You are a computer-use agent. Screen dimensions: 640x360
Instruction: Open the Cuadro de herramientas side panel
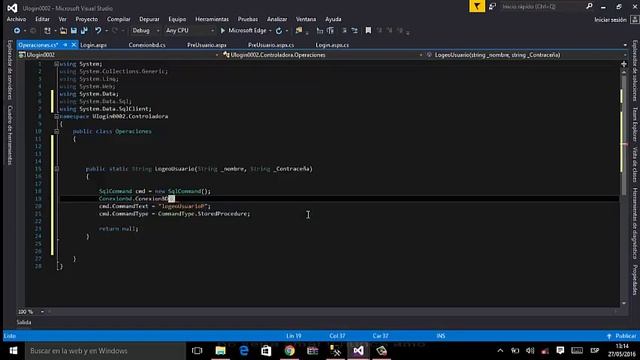tap(10, 135)
